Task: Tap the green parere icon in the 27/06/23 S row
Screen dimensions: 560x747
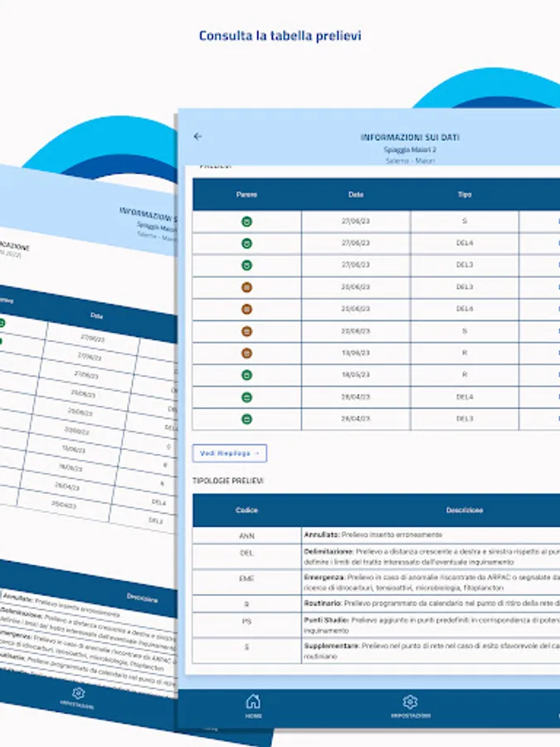Action: click(x=246, y=222)
